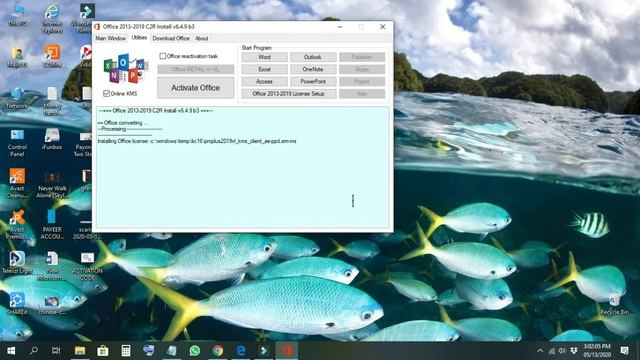
Task: Click the volume icon in system tray
Action: [x=562, y=351]
